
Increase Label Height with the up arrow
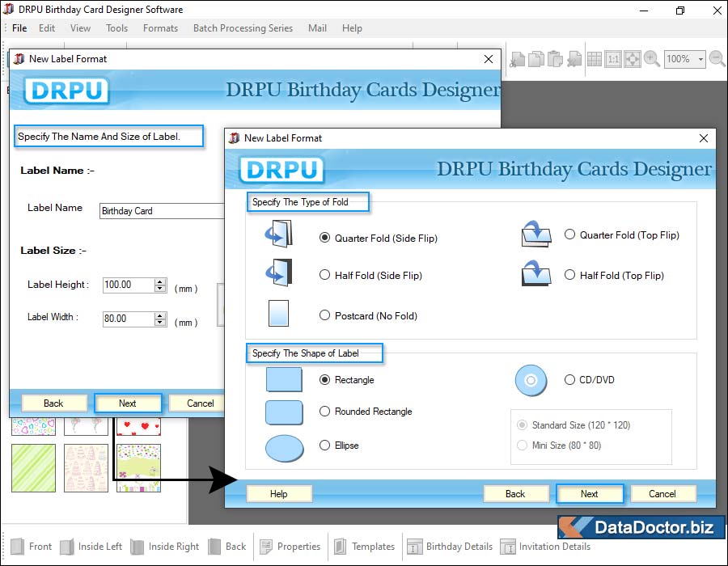point(160,281)
